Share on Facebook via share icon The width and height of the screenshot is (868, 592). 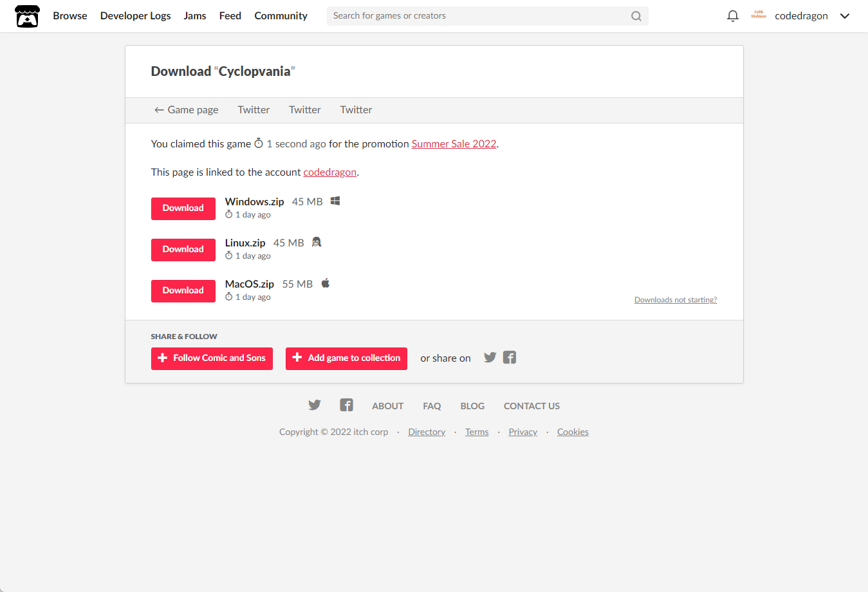click(510, 357)
